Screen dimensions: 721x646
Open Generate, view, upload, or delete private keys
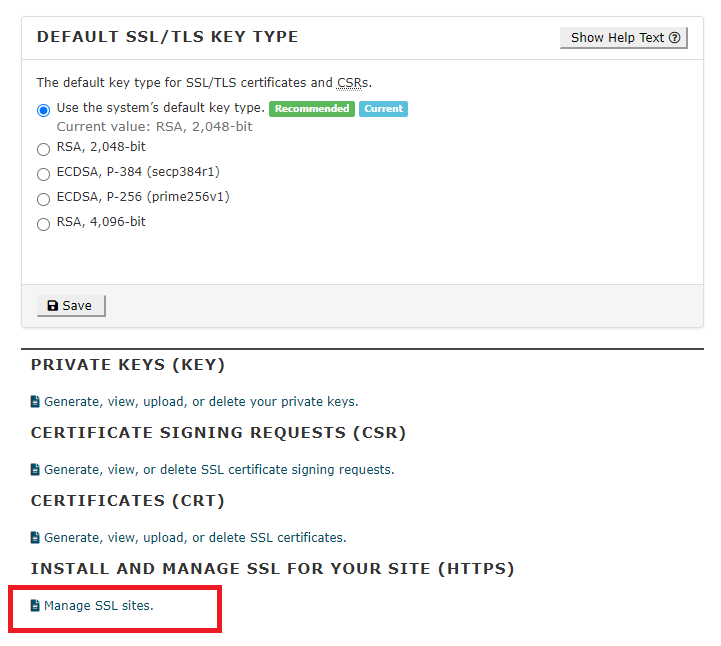(201, 401)
